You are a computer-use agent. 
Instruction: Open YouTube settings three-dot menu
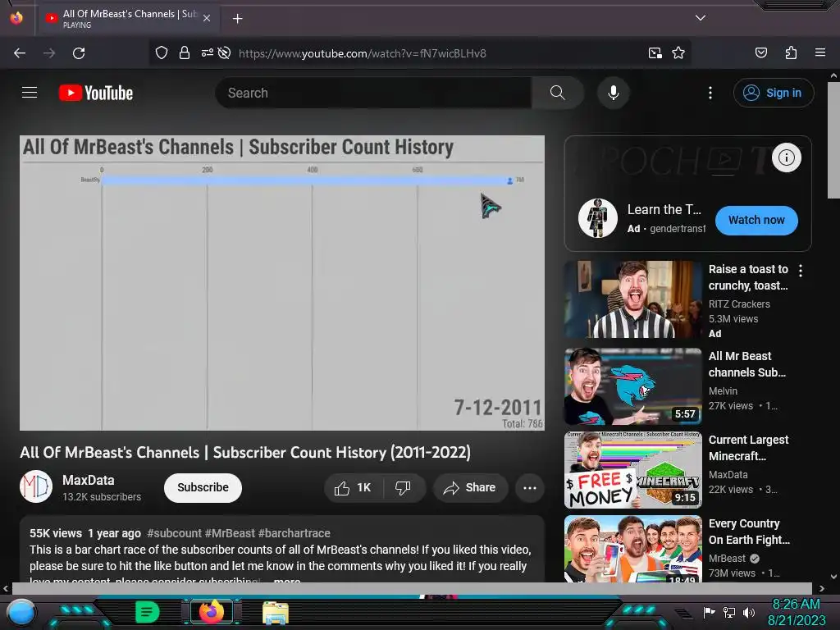point(710,93)
